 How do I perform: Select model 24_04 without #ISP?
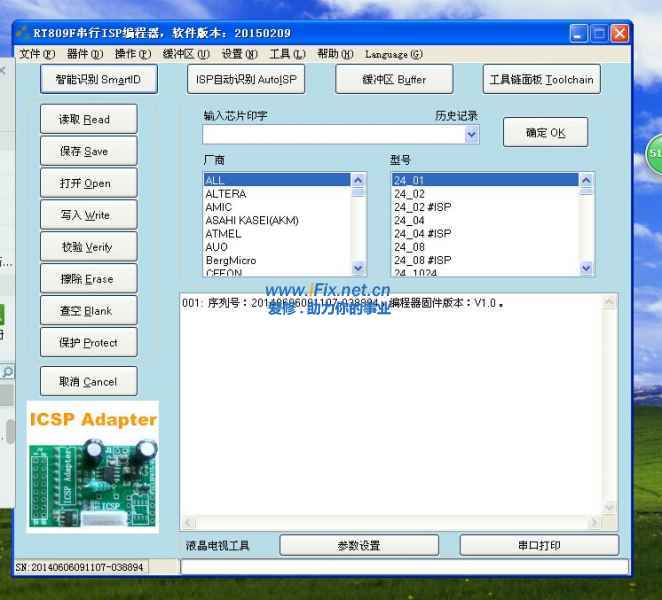coord(485,220)
